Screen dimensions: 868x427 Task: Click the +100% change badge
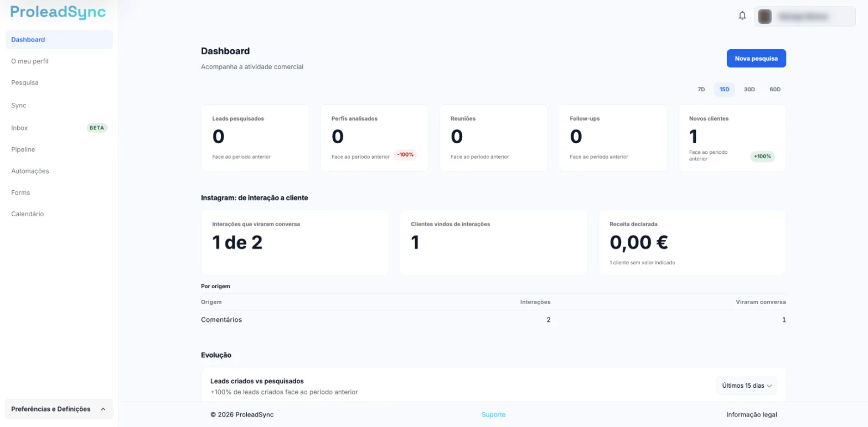pos(762,157)
